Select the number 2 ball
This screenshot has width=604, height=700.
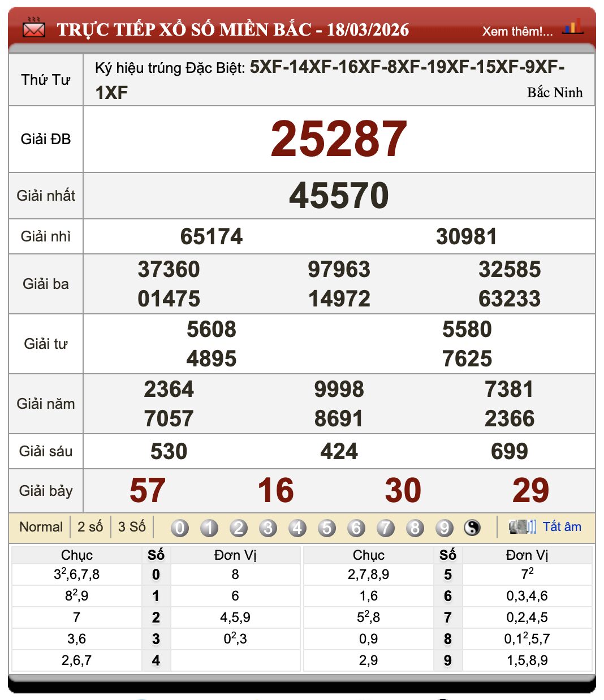(239, 527)
